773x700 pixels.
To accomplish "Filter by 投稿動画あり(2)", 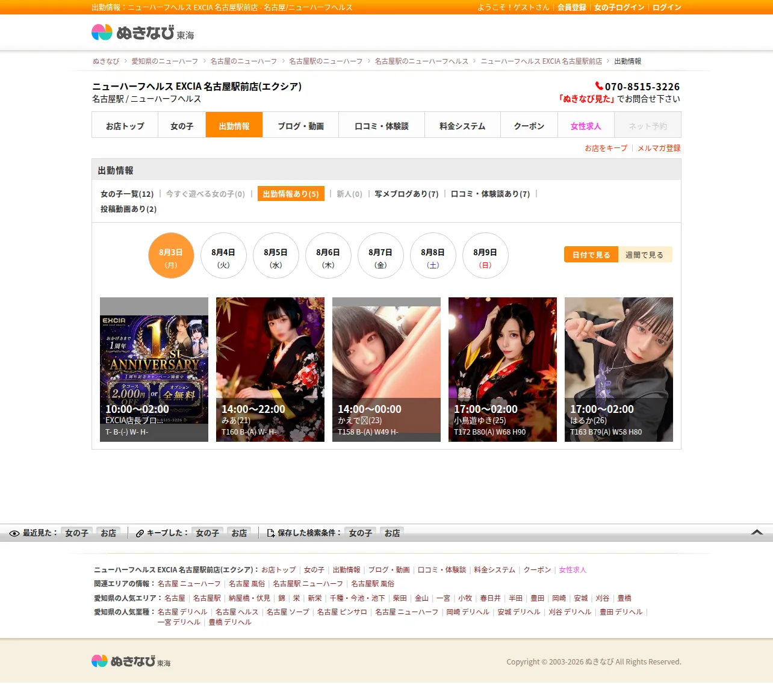I will (x=128, y=209).
